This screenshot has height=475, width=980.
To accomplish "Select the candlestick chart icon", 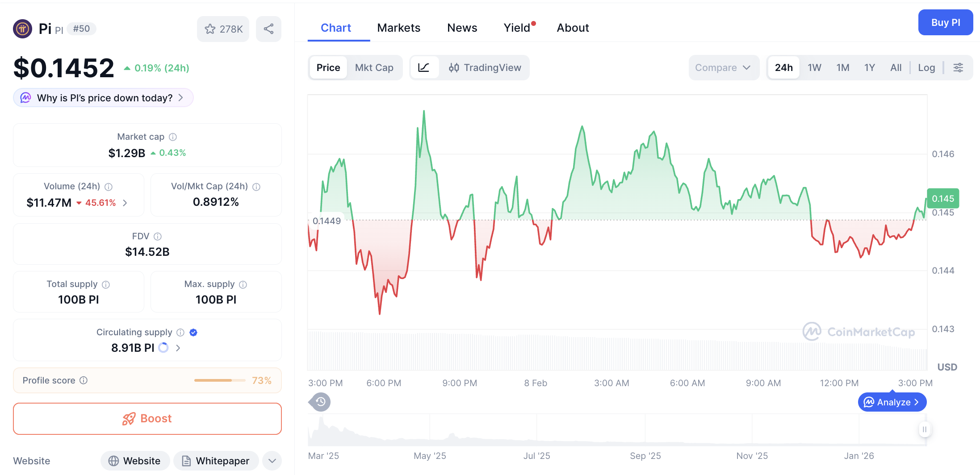I will tap(454, 67).
